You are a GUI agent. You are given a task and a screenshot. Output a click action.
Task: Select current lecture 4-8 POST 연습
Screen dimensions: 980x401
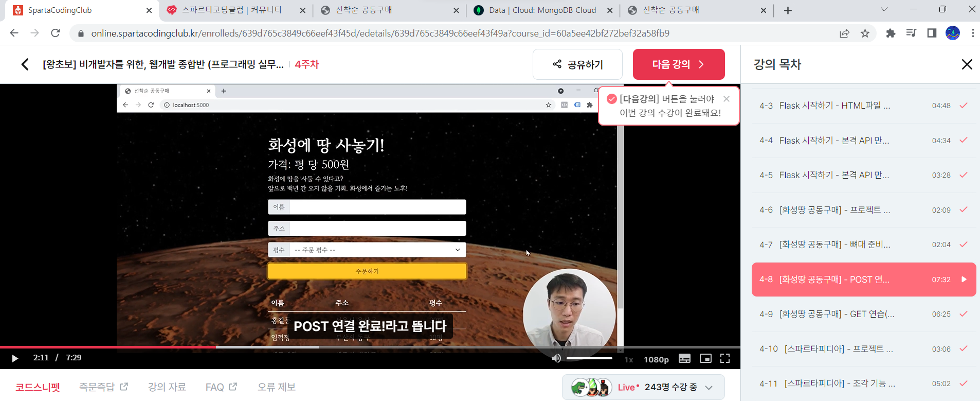click(864, 280)
